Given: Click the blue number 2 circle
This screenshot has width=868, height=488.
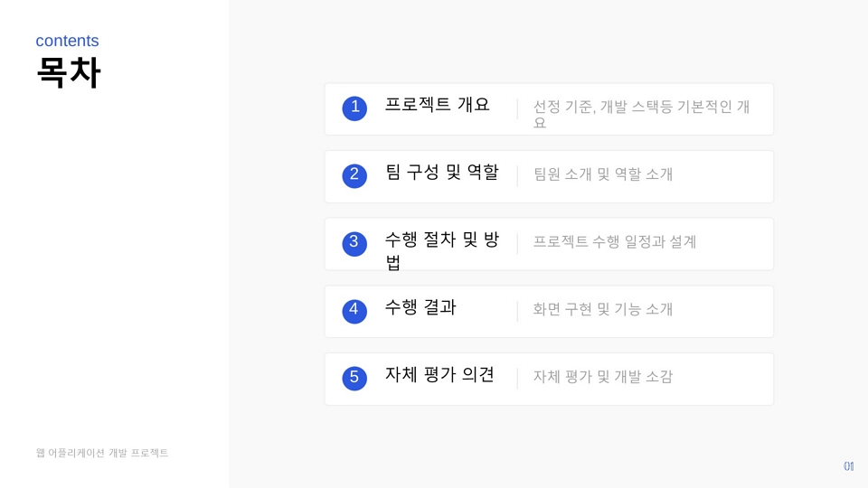Looking at the screenshot, I should pyautogui.click(x=354, y=175).
